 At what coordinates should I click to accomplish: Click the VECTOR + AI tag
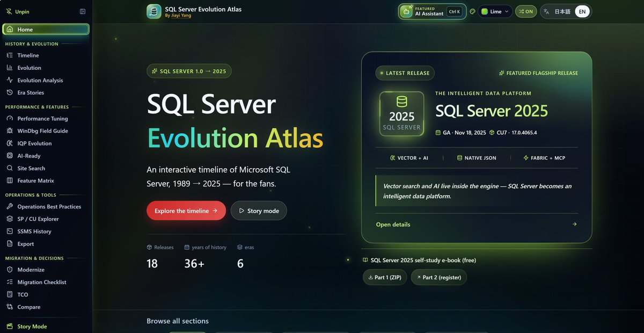point(409,158)
